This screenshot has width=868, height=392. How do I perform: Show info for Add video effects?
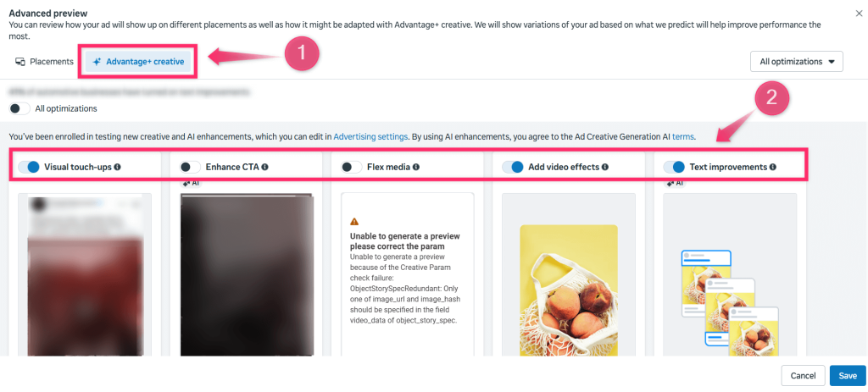pyautogui.click(x=605, y=167)
